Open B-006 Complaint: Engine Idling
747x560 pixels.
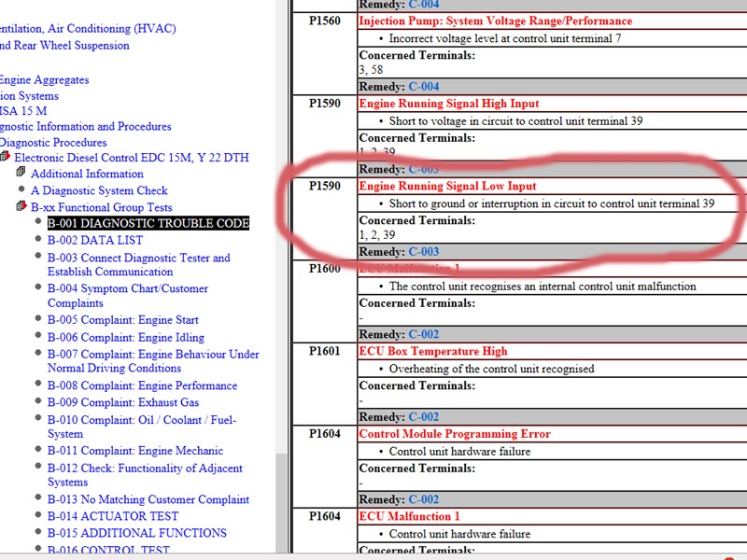click(126, 337)
